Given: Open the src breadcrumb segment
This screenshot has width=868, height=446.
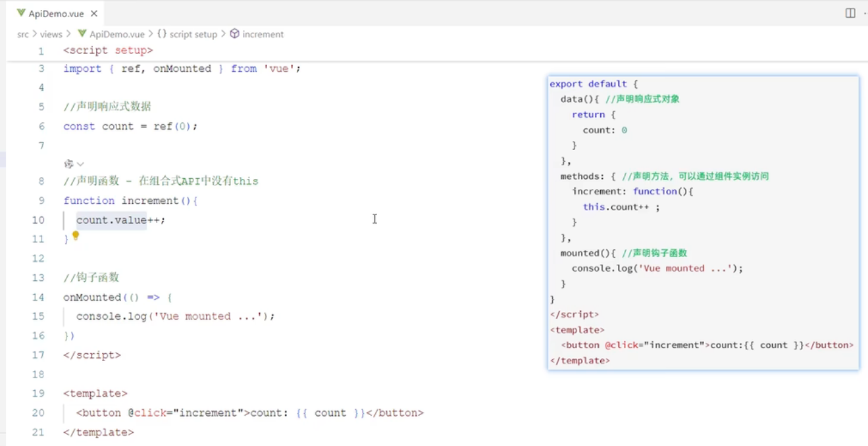Looking at the screenshot, I should pyautogui.click(x=23, y=34).
